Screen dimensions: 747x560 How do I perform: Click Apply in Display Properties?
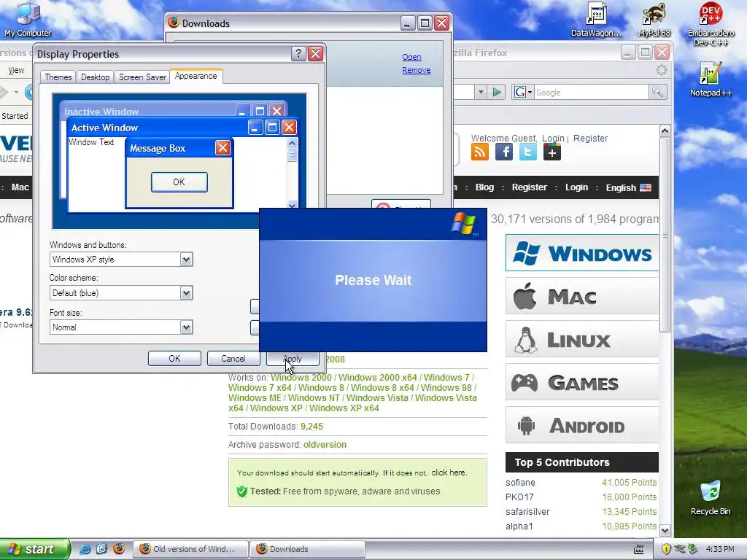293,359
